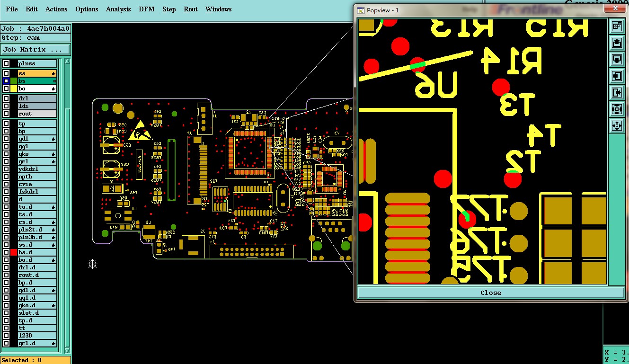Image resolution: width=629 pixels, height=364 pixels.
Task: Click the Close button in Popview
Action: coord(491,293)
